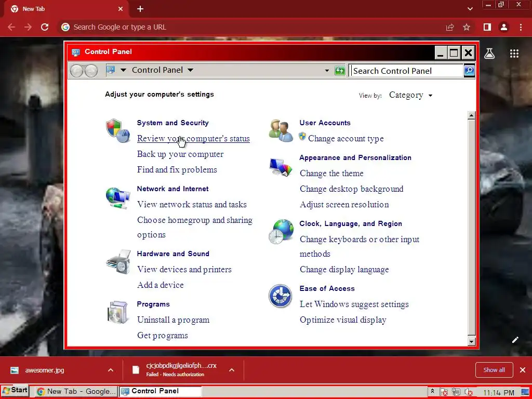This screenshot has width=532, height=399.
Task: Open Hardware and Sound heading
Action: pyautogui.click(x=173, y=254)
